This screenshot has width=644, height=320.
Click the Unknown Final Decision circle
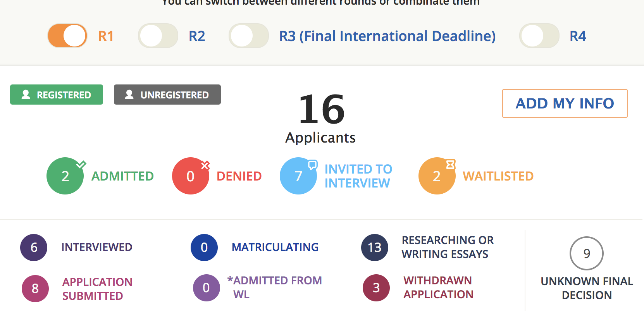[x=586, y=253]
